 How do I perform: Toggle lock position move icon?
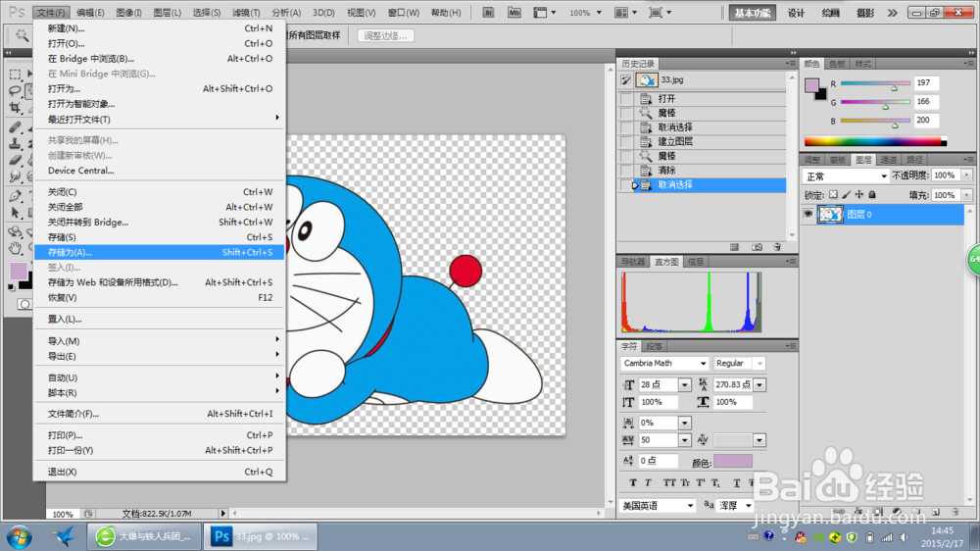(859, 195)
